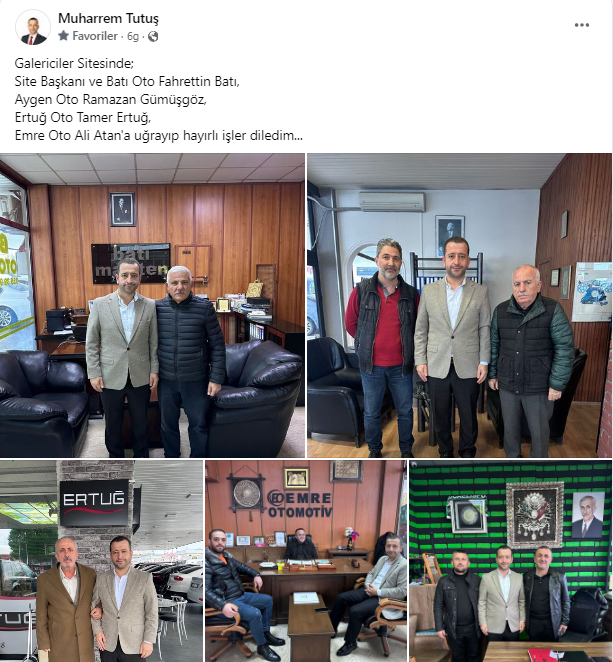Open the photo with green striped wall
The width and height of the screenshot is (613, 662).
(510, 561)
